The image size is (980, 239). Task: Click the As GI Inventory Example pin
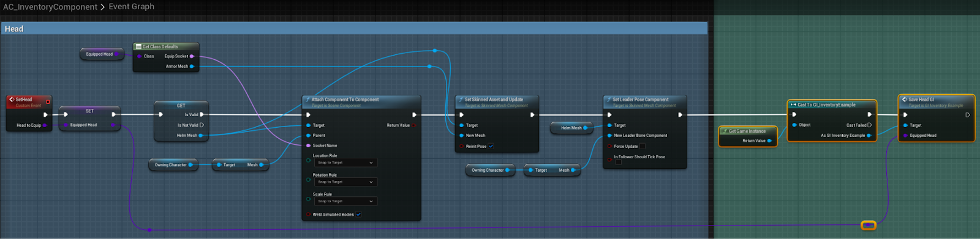[869, 135]
